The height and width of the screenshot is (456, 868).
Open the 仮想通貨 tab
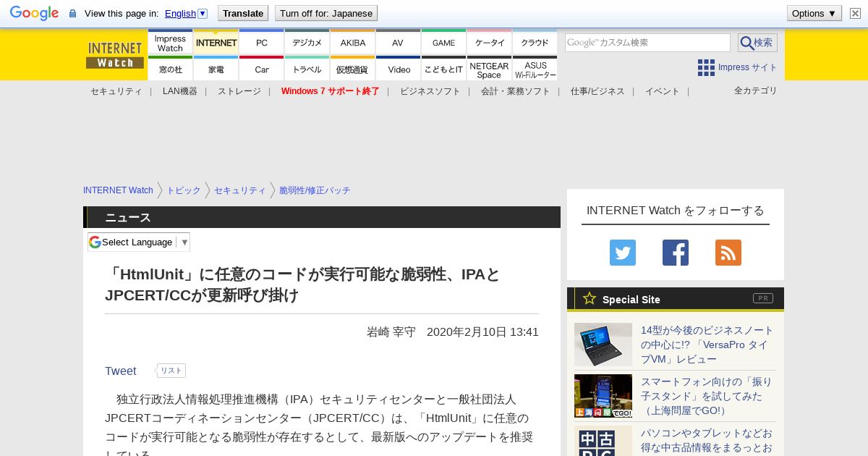352,69
